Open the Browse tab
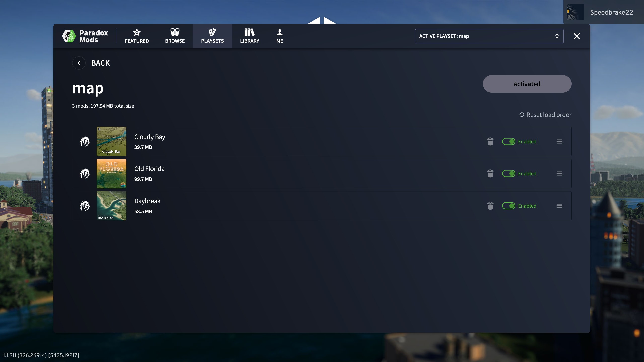The image size is (644, 362). pos(175,36)
